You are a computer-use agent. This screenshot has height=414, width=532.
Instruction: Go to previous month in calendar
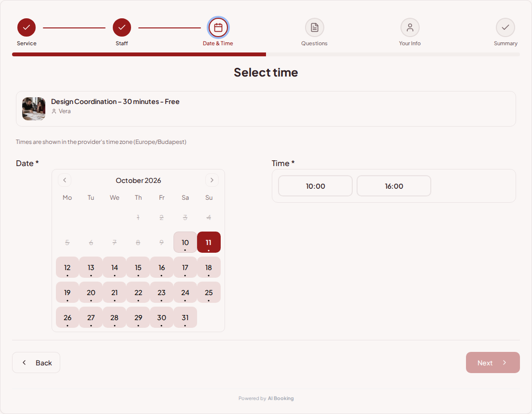click(x=65, y=180)
